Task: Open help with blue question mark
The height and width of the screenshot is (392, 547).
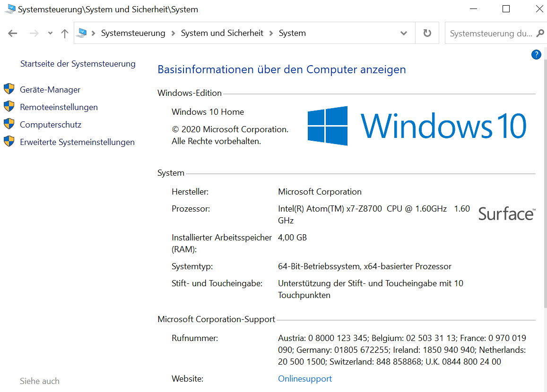Action: click(x=536, y=54)
